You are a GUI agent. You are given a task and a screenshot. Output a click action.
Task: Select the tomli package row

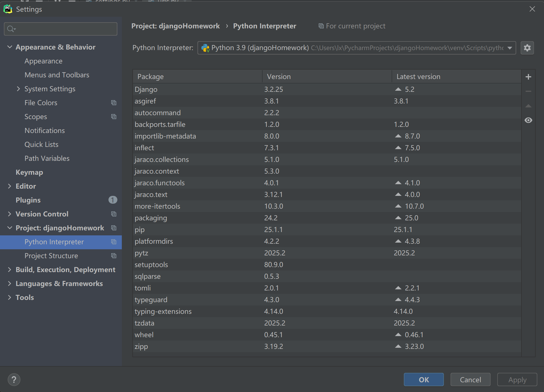point(327,288)
